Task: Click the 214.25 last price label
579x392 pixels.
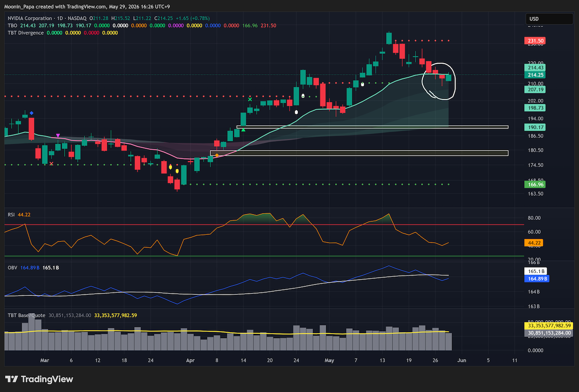Action: tap(534, 75)
